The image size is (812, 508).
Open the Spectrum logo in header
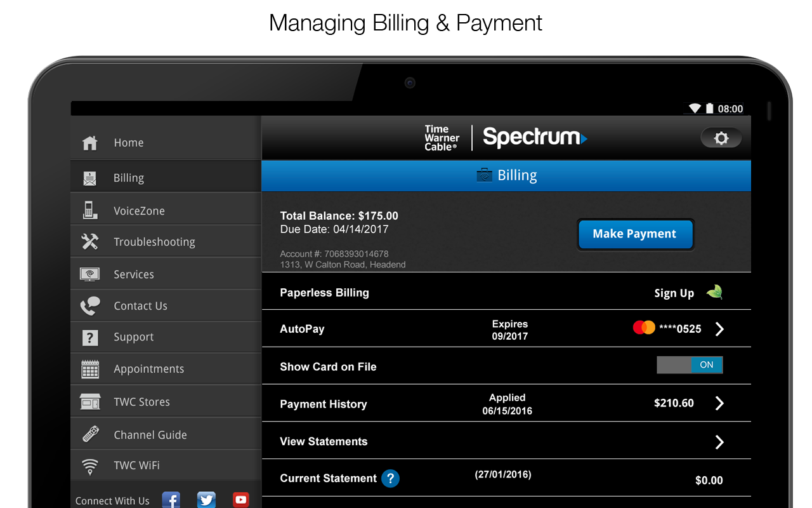(x=535, y=137)
